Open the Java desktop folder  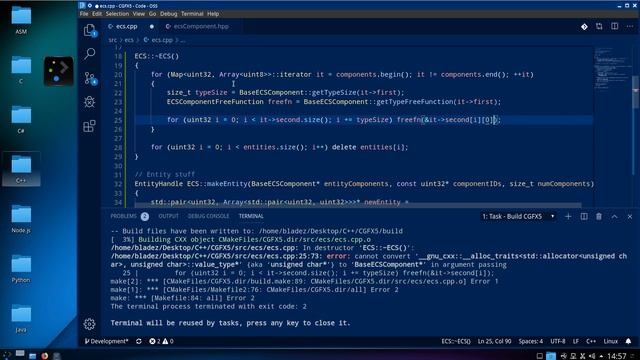[21, 319]
